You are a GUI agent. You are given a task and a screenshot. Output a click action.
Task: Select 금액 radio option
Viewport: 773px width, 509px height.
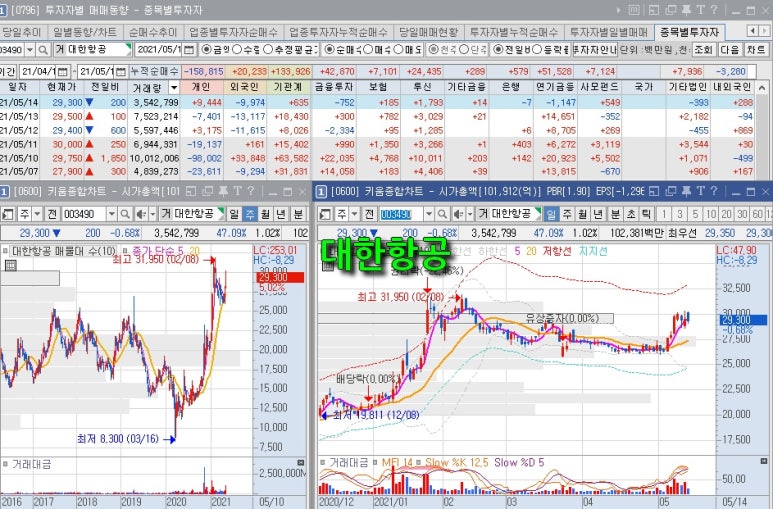click(206, 50)
